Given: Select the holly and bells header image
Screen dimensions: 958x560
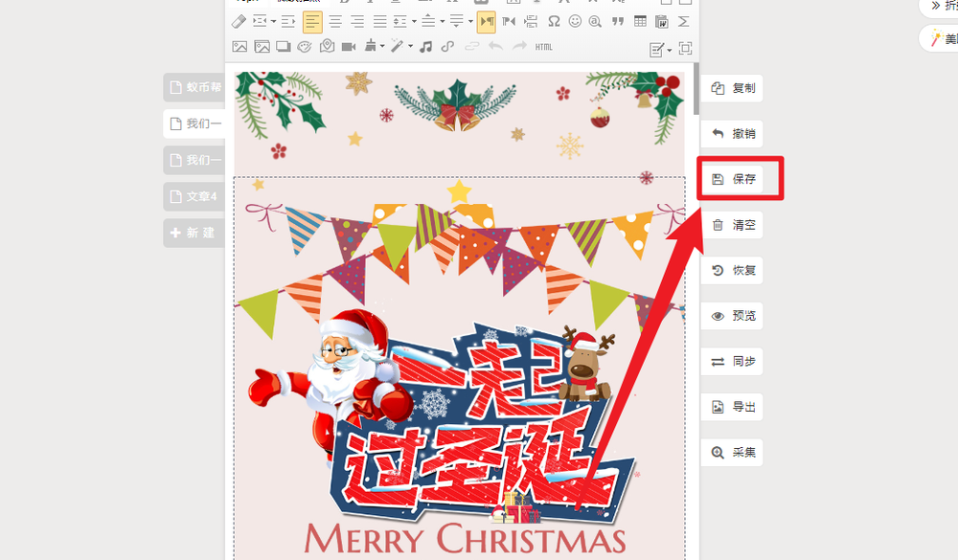Looking at the screenshot, I should point(460,124).
